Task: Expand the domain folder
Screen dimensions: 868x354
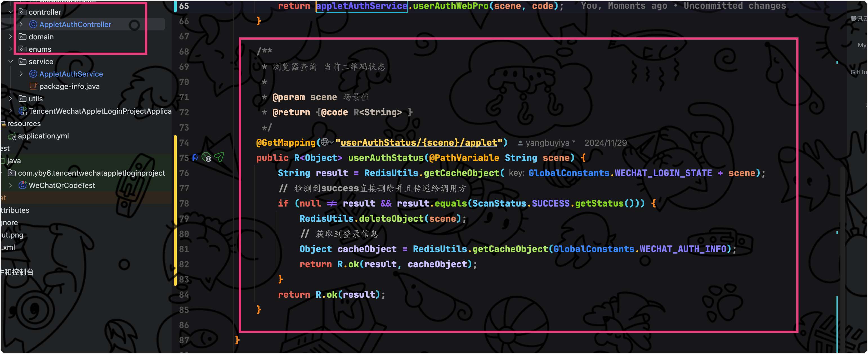Action: pyautogui.click(x=10, y=37)
